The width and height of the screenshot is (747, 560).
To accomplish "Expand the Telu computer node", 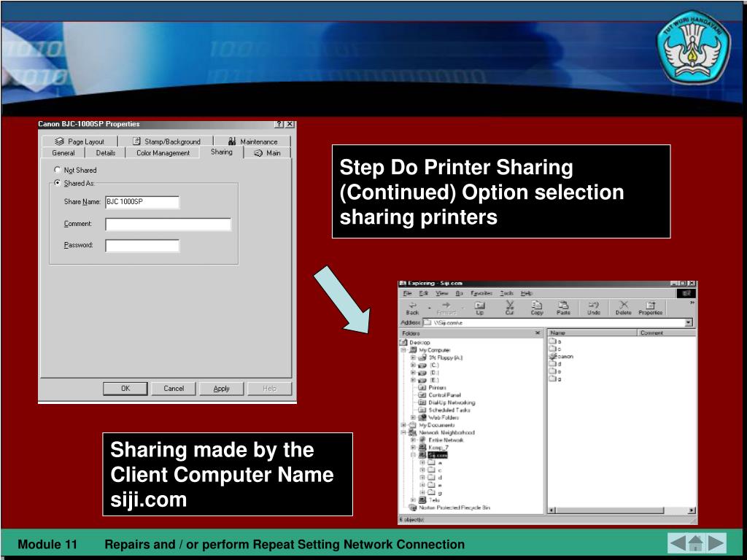I will (413, 500).
